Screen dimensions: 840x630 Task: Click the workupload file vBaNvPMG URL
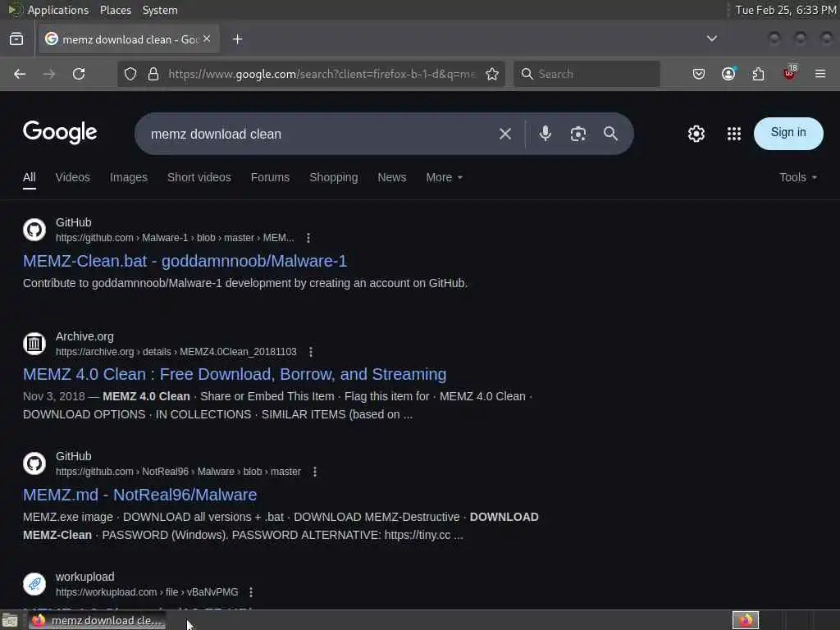tap(147, 592)
